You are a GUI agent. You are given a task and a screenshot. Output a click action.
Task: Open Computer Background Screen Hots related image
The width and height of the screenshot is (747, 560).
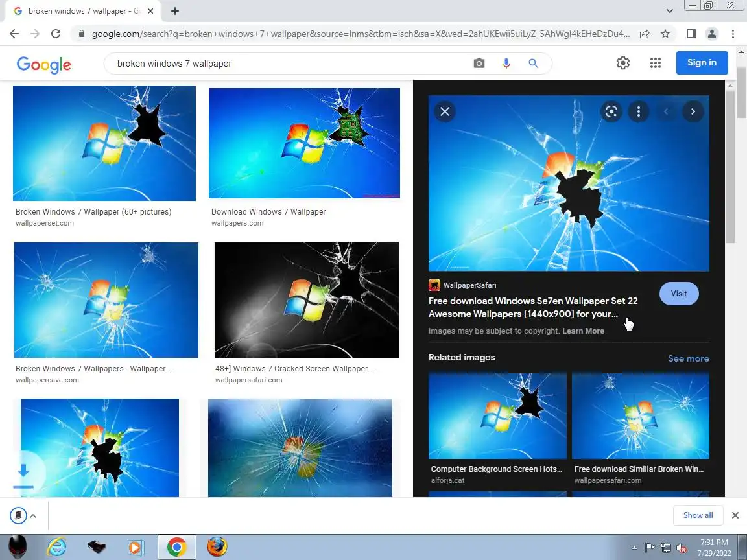pyautogui.click(x=497, y=415)
